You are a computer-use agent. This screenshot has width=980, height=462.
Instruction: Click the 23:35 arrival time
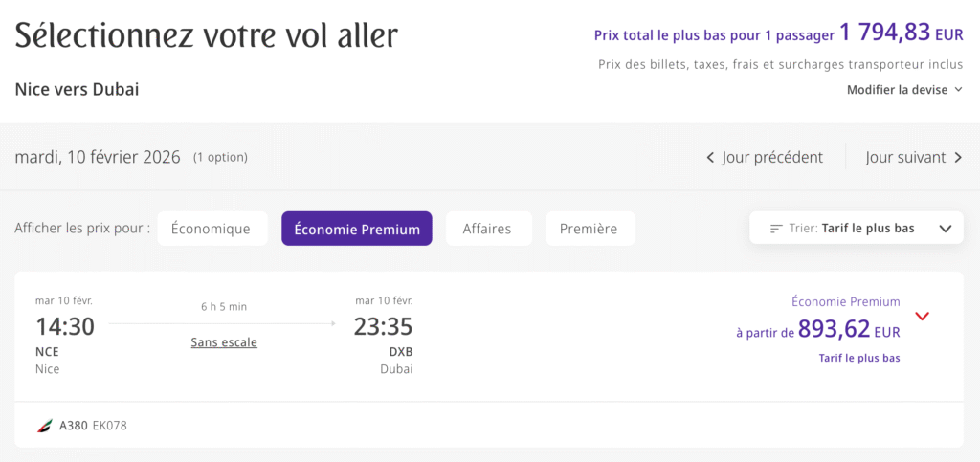point(383,327)
